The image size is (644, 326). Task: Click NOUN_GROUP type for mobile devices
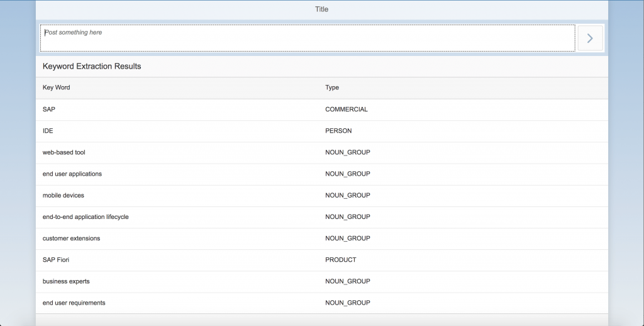click(x=347, y=196)
